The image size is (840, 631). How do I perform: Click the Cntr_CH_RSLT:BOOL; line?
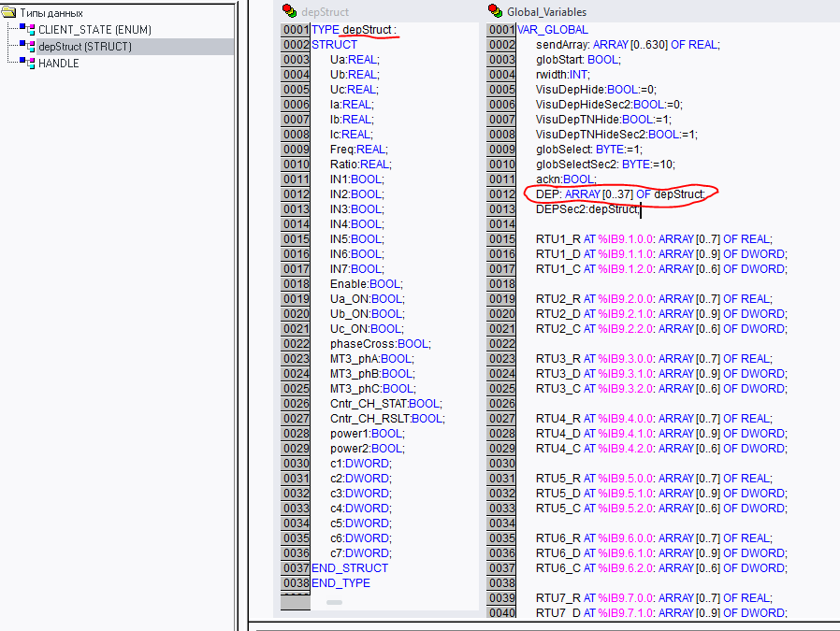click(387, 419)
